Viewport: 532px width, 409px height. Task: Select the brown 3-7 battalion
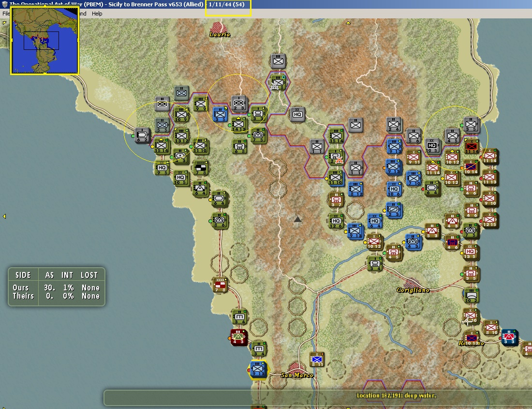336,199
